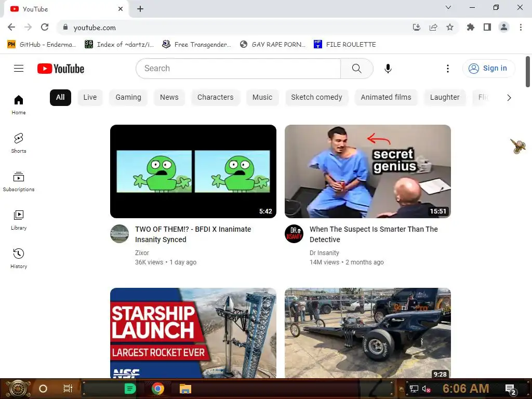The height and width of the screenshot is (399, 532).
Task: Select the Laughter filter chip
Action: 445,97
